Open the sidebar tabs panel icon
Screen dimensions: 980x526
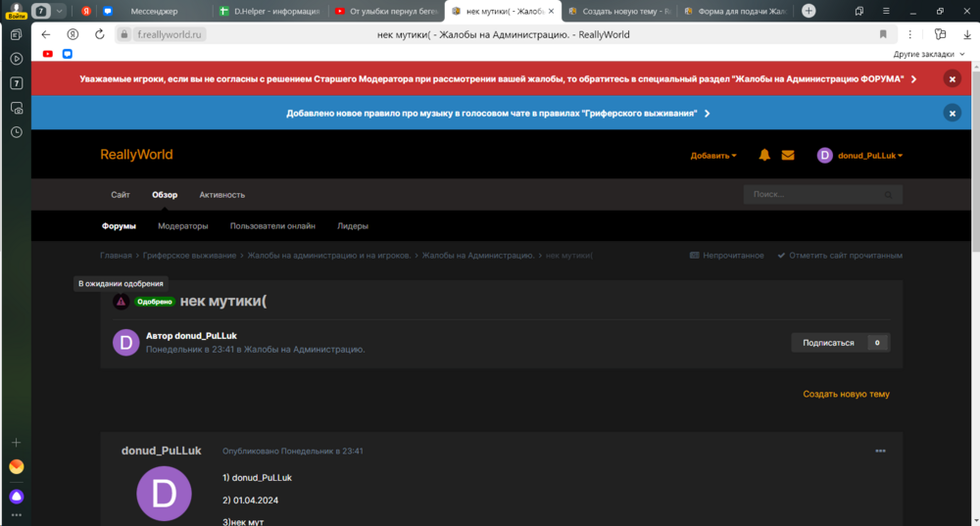[17, 34]
